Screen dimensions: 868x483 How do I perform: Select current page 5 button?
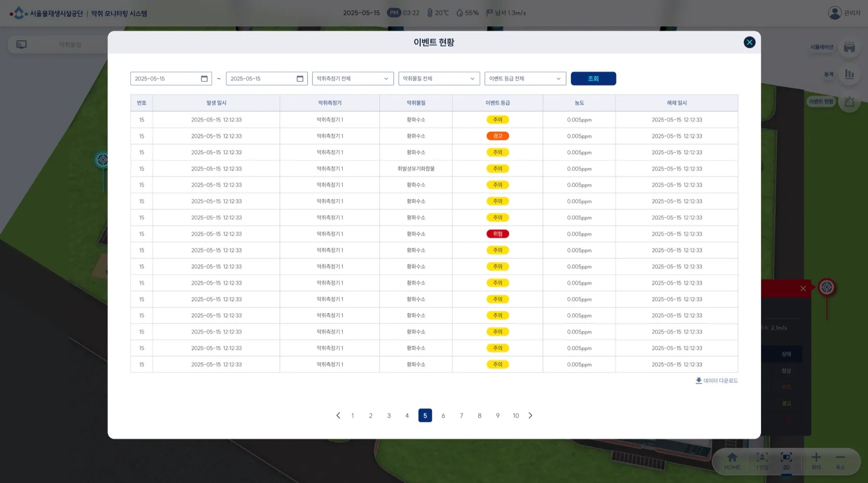(425, 416)
